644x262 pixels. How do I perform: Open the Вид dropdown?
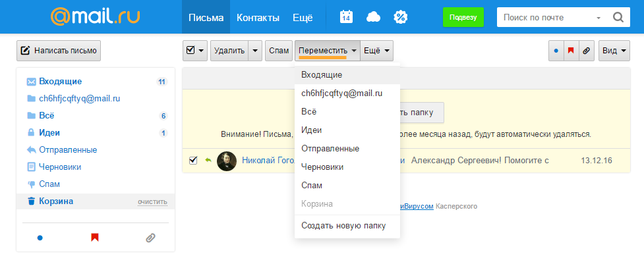click(614, 51)
